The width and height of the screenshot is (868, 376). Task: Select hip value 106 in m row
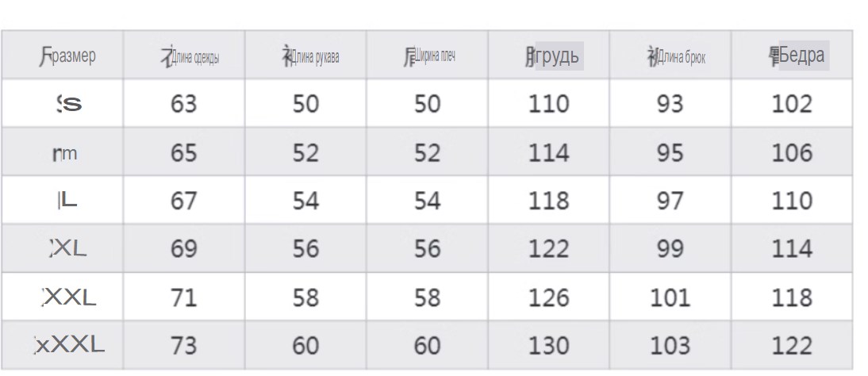792,152
